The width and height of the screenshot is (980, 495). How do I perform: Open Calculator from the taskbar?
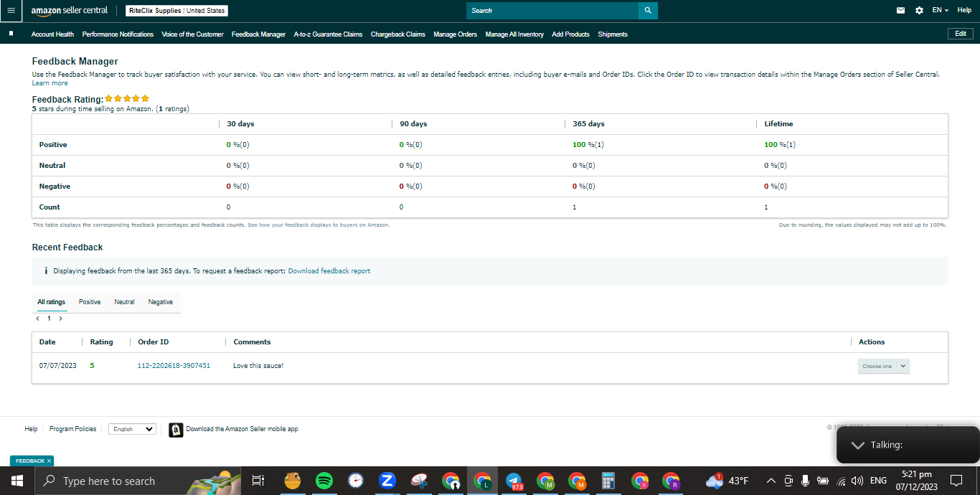pos(608,481)
